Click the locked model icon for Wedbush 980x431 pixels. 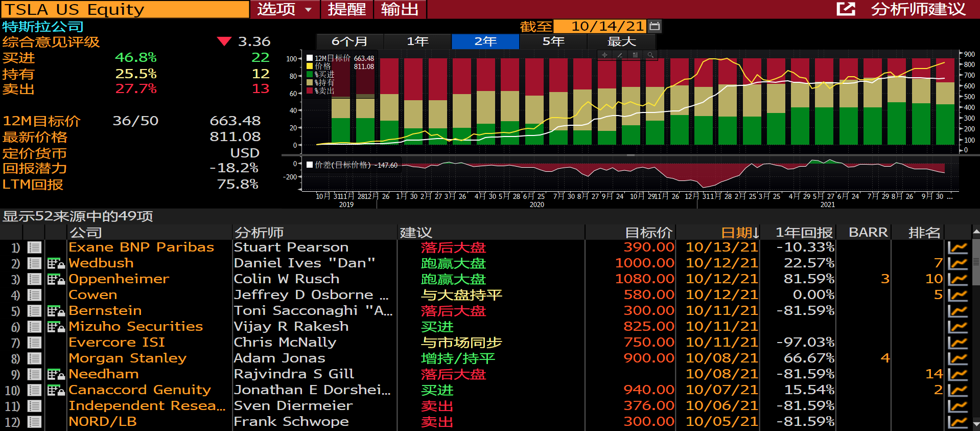(x=56, y=264)
